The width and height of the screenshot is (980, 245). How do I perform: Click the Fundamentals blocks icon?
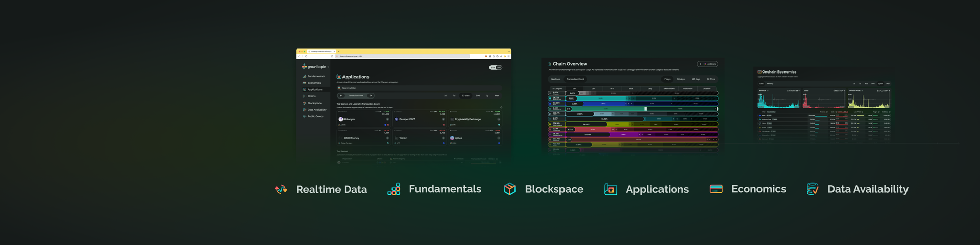click(394, 189)
